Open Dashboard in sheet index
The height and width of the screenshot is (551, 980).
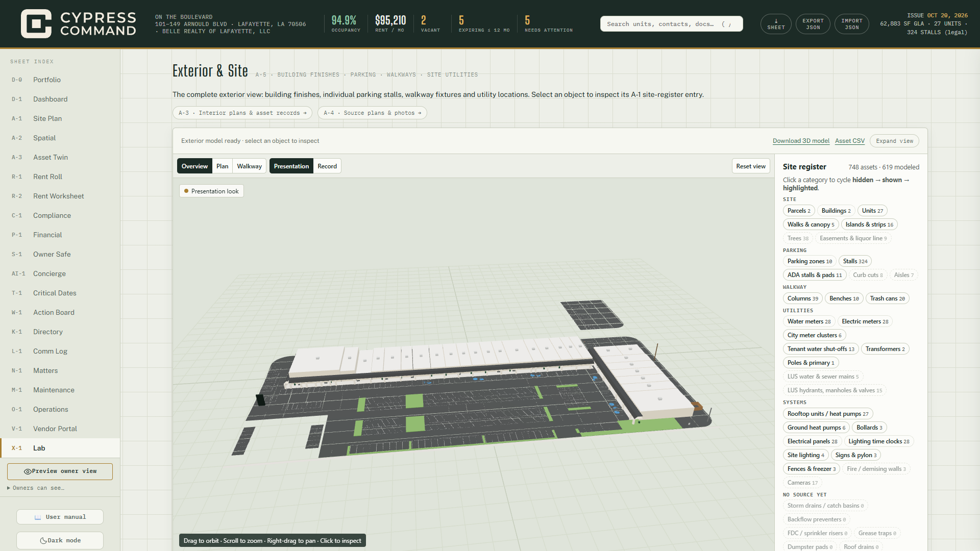[x=60, y=99]
